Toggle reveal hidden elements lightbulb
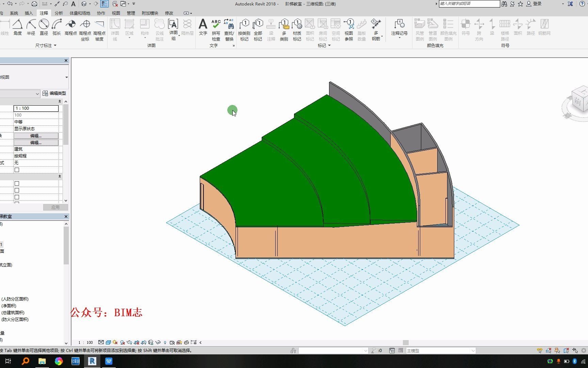 pyautogui.click(x=165, y=342)
